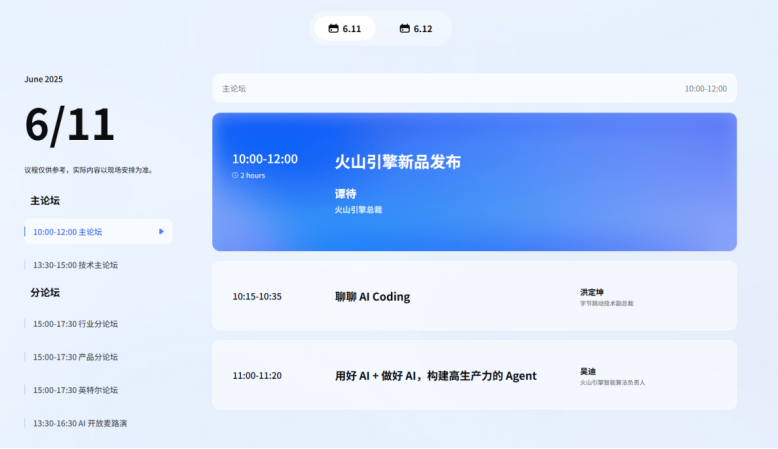The width and height of the screenshot is (778, 449).
Task: Click the 主论坛 section heading in sidebar
Action: click(45, 201)
